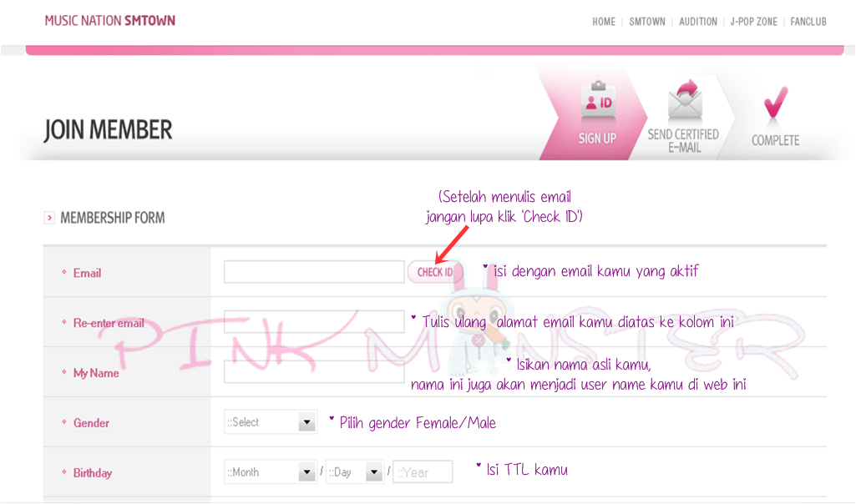Image resolution: width=856 pixels, height=504 pixels.
Task: Click the SEND CERTIFIED E-MAIL step label
Action: tap(683, 141)
